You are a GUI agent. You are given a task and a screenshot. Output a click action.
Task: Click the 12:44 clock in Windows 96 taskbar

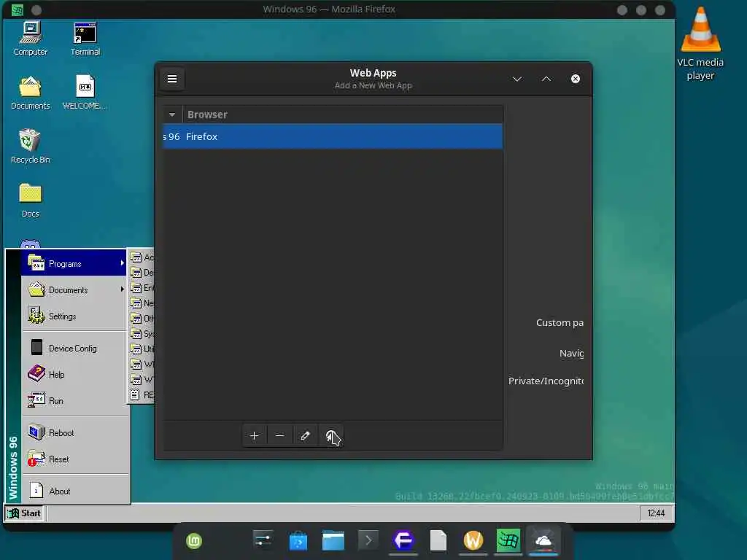click(656, 513)
